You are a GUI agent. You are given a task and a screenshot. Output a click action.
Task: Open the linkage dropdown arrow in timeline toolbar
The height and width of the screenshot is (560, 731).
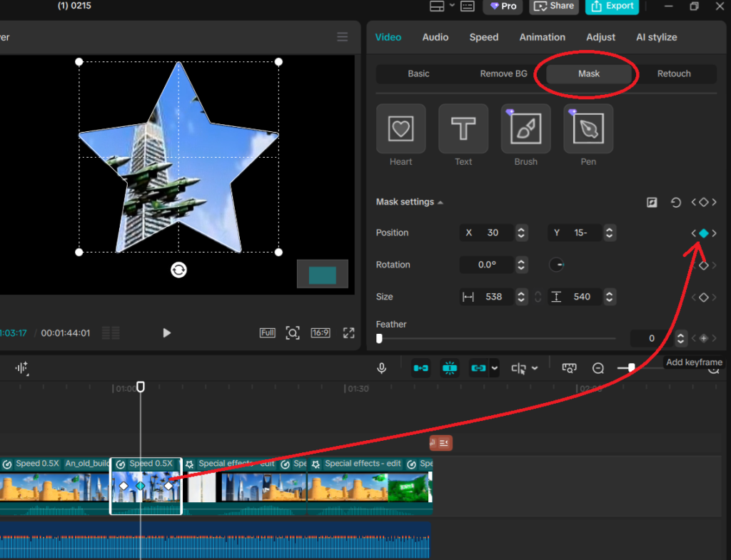(x=494, y=369)
